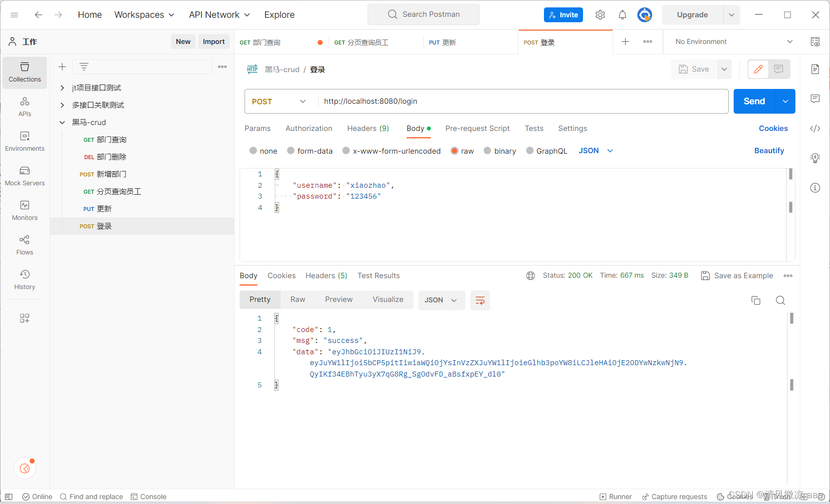The image size is (830, 504).
Task: Open Environments in the sidebar
Action: pyautogui.click(x=25, y=142)
